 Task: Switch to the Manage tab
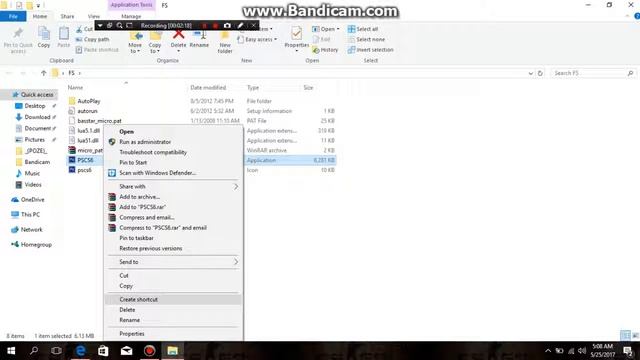(x=131, y=16)
